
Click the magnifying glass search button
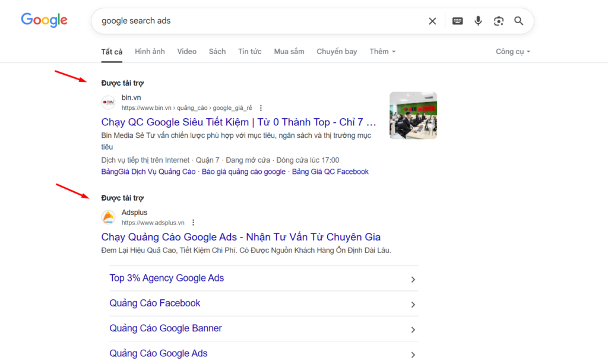[x=519, y=21]
